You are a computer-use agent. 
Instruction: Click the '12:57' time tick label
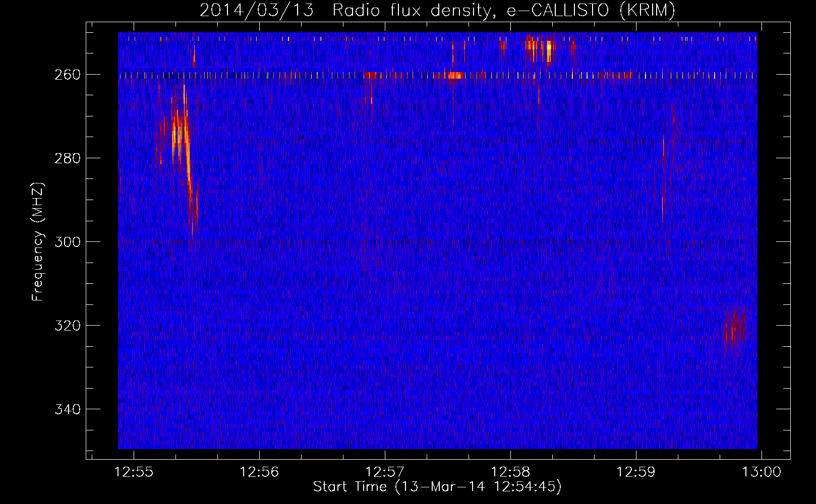point(385,472)
